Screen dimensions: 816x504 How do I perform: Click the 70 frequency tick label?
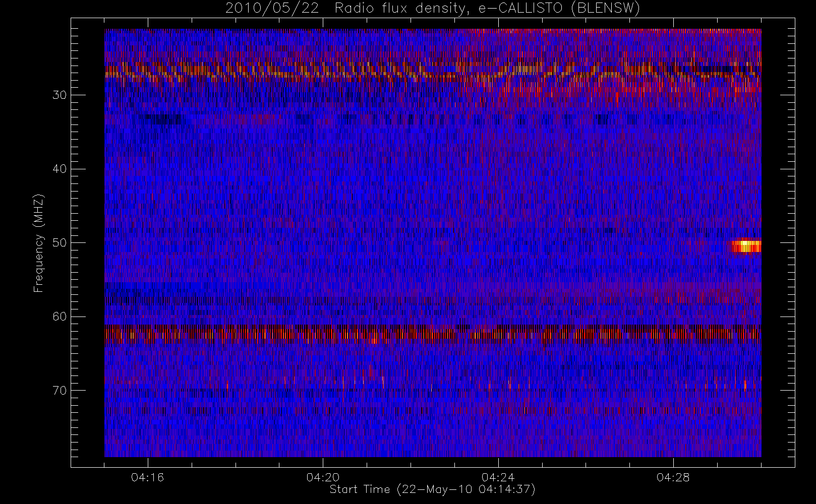pos(60,391)
